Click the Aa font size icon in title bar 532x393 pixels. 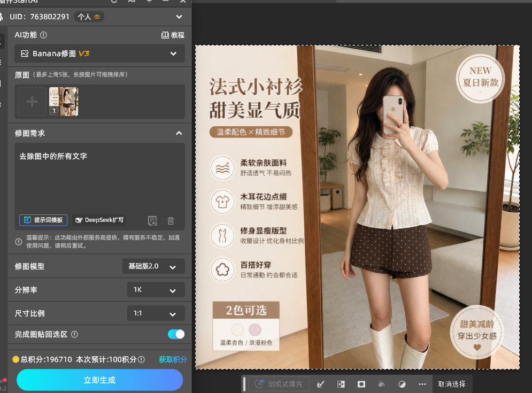pos(132,2)
